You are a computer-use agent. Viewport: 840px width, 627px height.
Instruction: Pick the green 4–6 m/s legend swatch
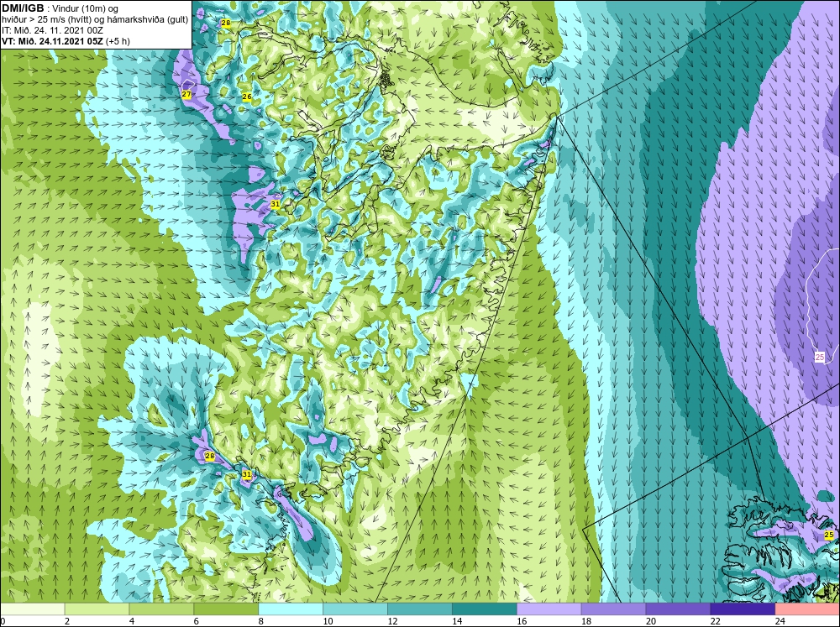click(161, 609)
